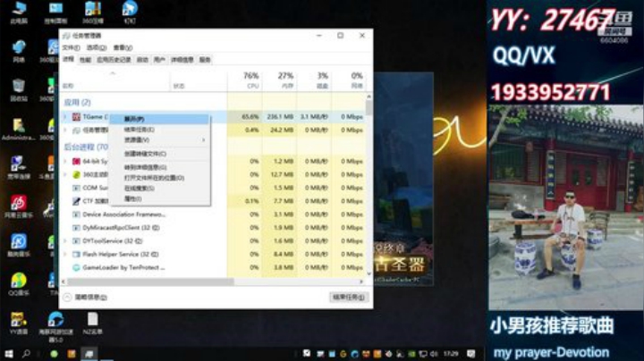Open the Kugou Music desktop icon
The image size is (644, 361).
coord(19,245)
